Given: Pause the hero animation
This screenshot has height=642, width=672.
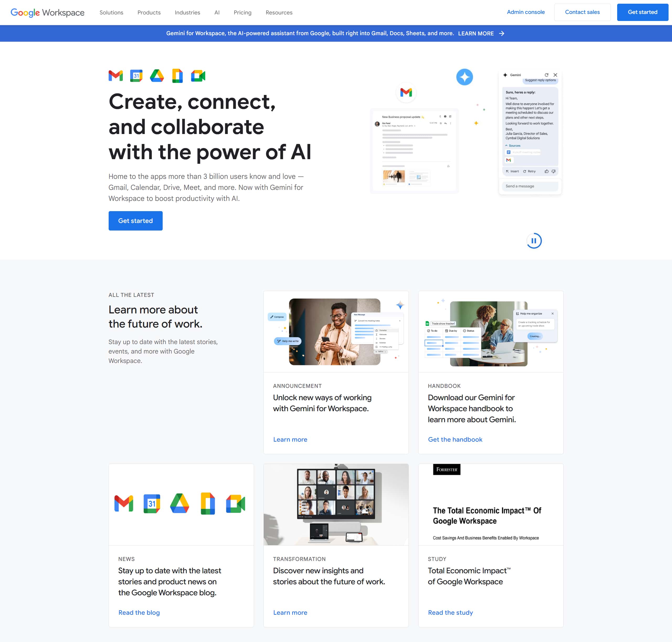Looking at the screenshot, I should (x=534, y=240).
